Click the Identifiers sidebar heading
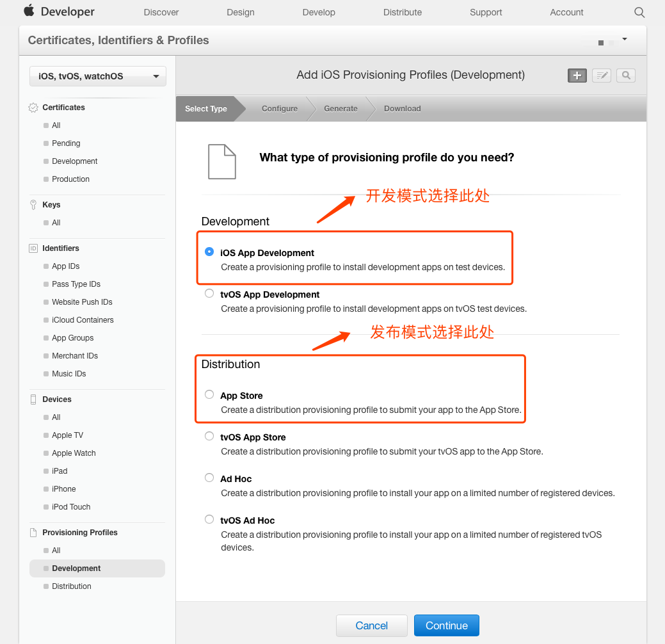This screenshot has width=665, height=644. tap(61, 248)
